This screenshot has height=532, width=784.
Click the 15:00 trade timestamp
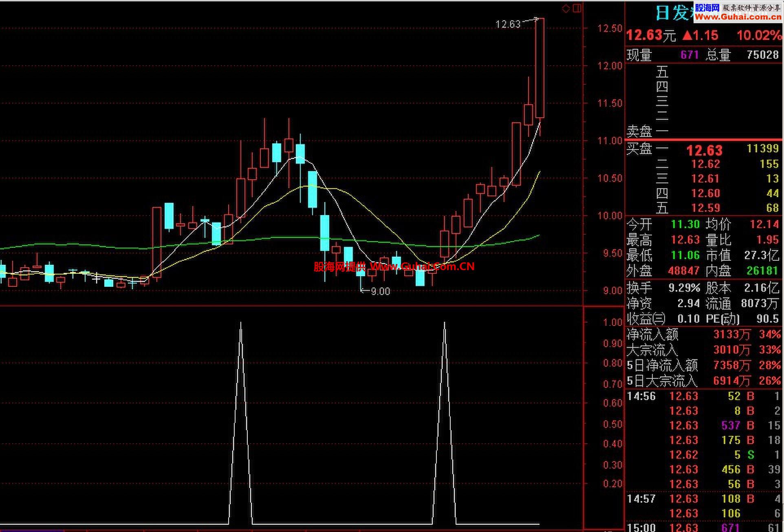pos(641,528)
